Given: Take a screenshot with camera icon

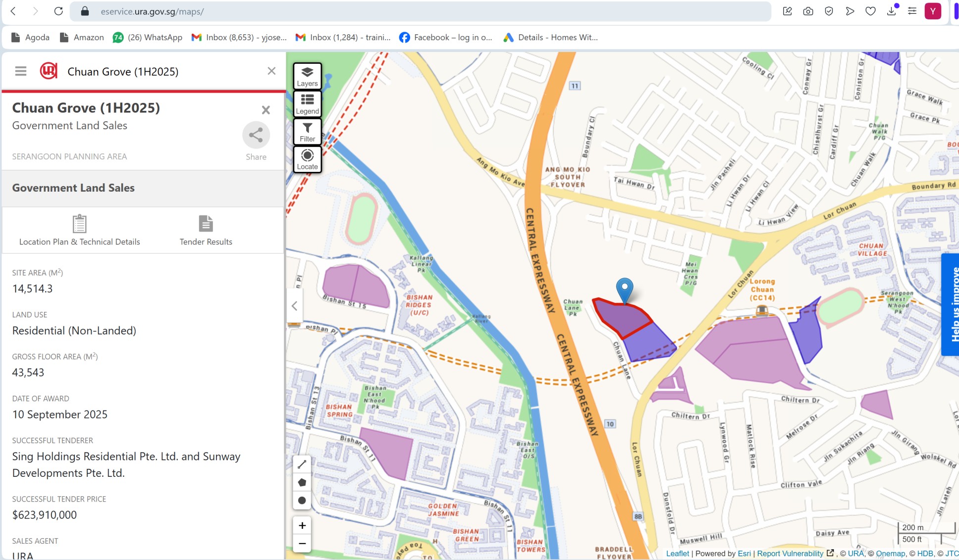Looking at the screenshot, I should pyautogui.click(x=808, y=11).
